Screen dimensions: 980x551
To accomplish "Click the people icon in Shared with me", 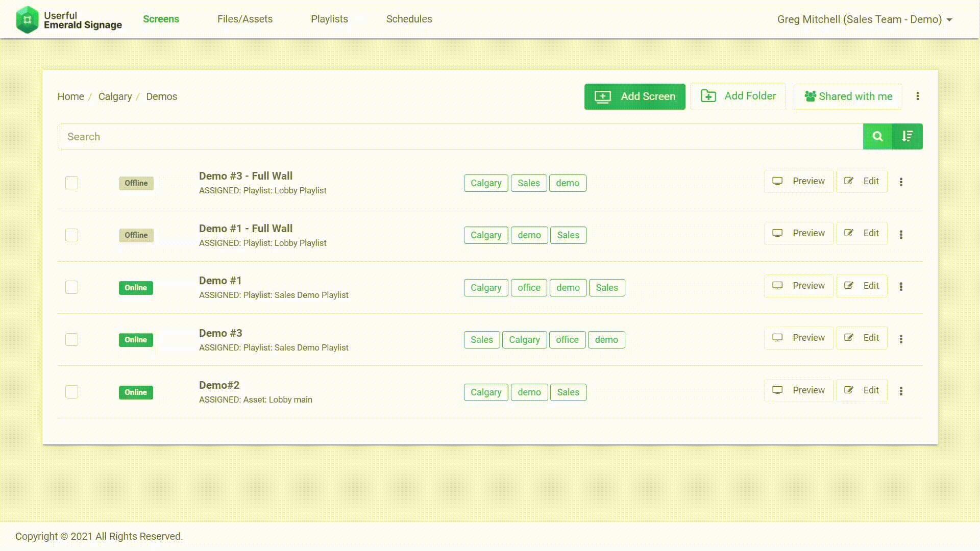I will (810, 96).
